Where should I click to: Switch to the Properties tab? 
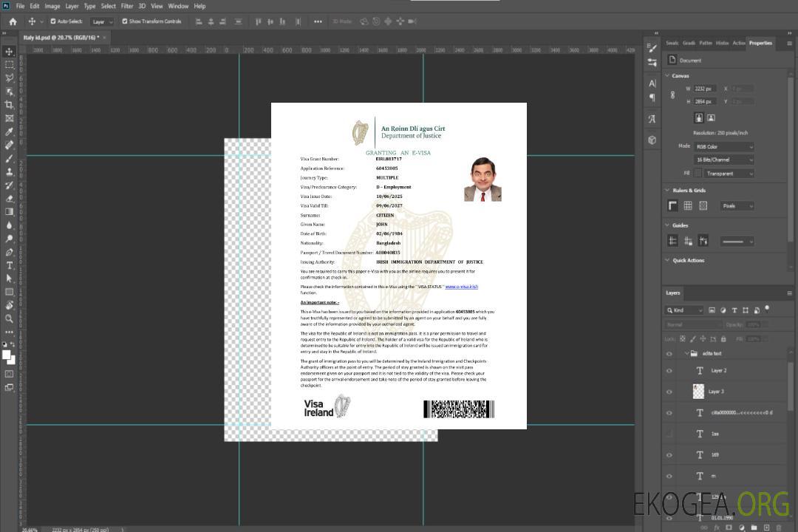click(760, 44)
